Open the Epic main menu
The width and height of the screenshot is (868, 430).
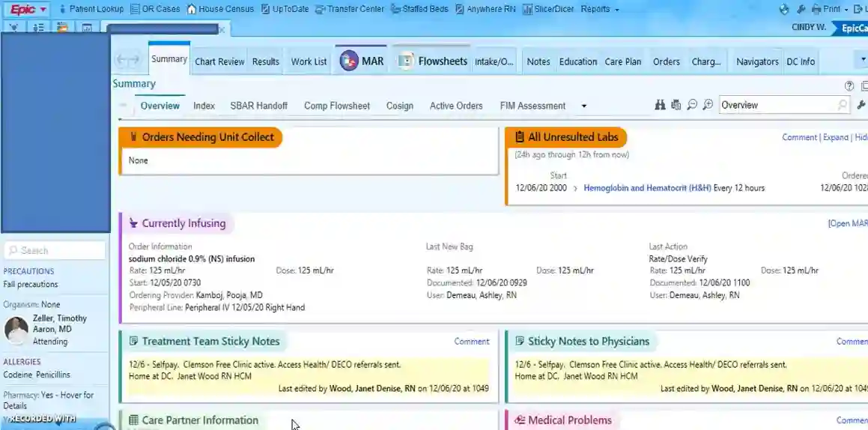(28, 10)
